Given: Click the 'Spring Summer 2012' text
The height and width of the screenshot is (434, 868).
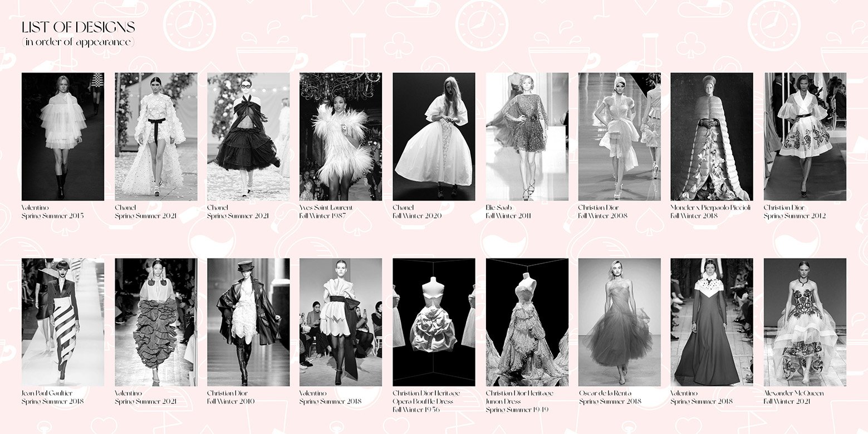Looking at the screenshot, I should tap(795, 216).
